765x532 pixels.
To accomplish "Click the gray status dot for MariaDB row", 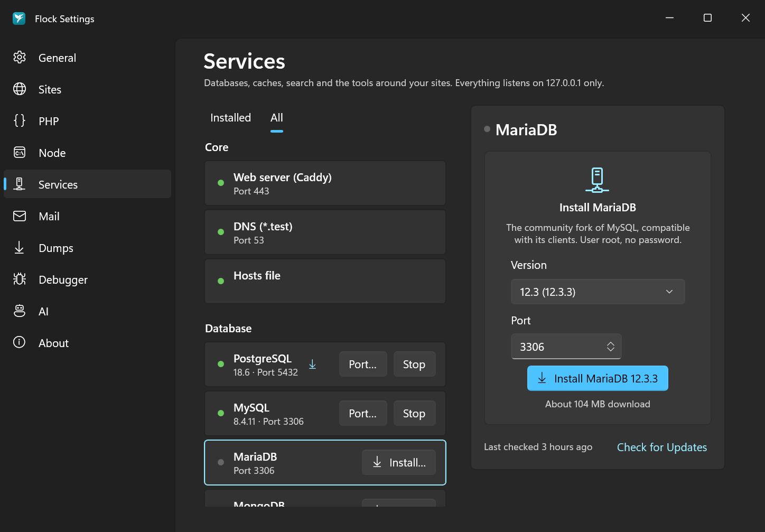I will pyautogui.click(x=221, y=462).
